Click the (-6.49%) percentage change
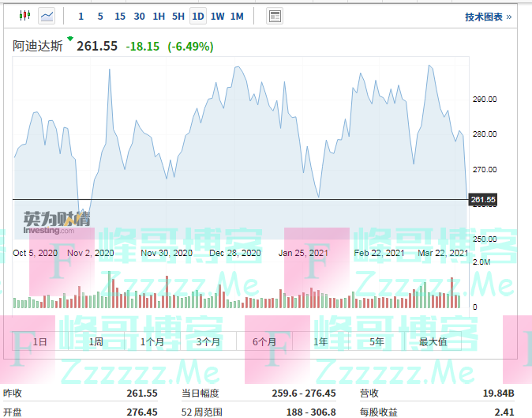Viewport: 532px width, 418px height. point(190,47)
